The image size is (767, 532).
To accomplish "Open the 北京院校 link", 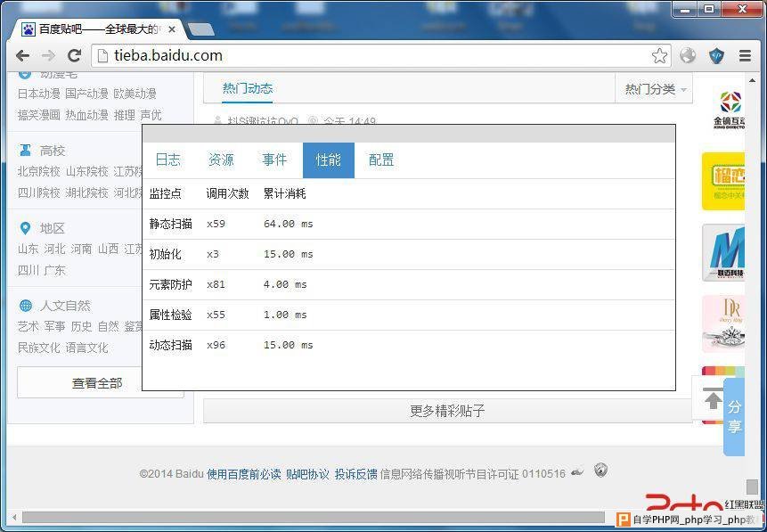I will click(x=39, y=171).
